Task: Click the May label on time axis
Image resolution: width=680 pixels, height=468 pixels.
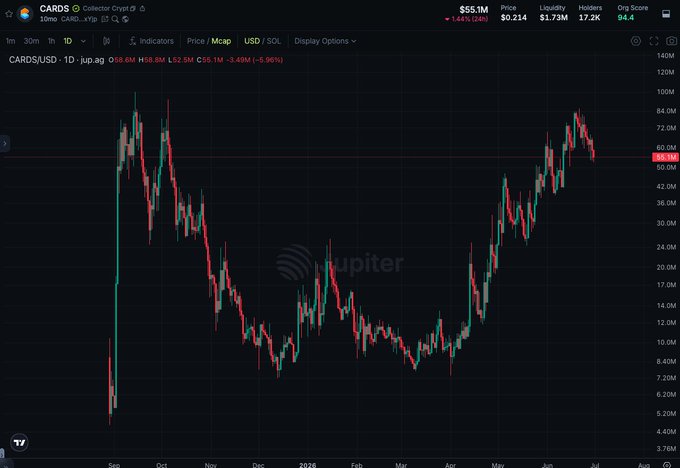Action: [498, 465]
